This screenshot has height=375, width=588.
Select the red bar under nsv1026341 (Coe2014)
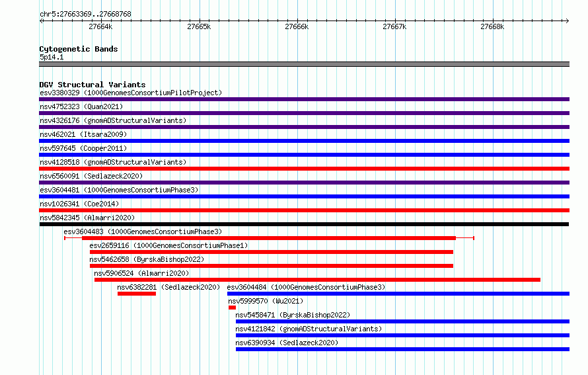pos(304,210)
